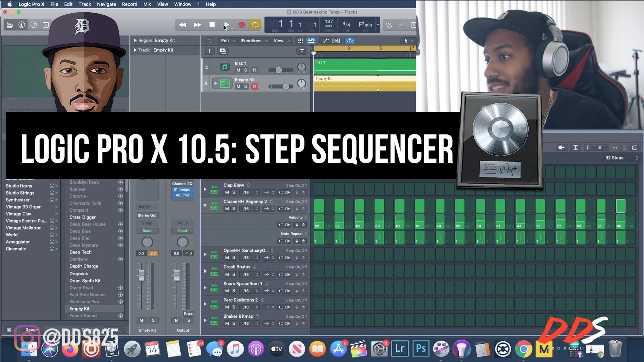Mute the Shaker Bitmap row
The image size is (644, 362).
227,323
